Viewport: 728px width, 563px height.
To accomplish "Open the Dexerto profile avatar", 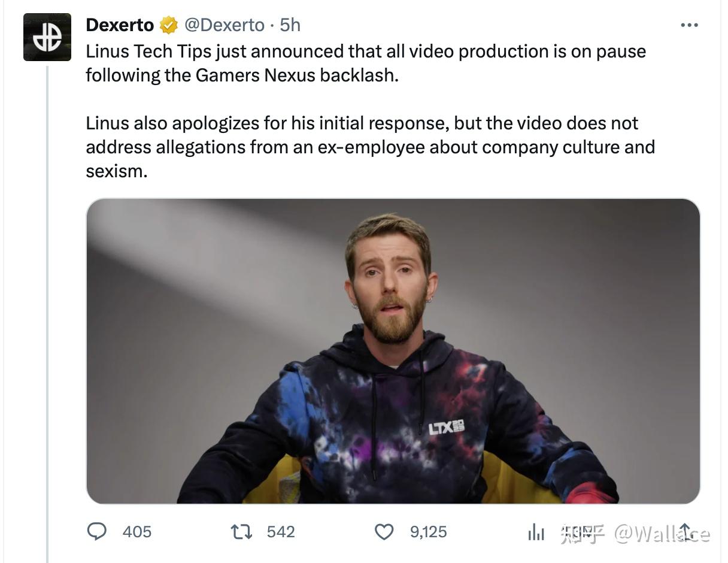I will point(47,37).
